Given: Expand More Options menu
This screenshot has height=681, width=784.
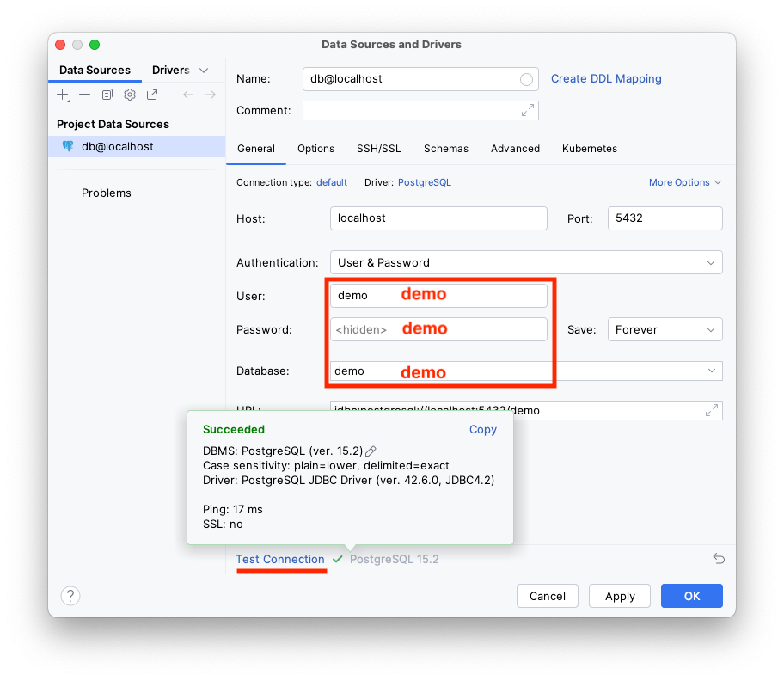Looking at the screenshot, I should (684, 182).
